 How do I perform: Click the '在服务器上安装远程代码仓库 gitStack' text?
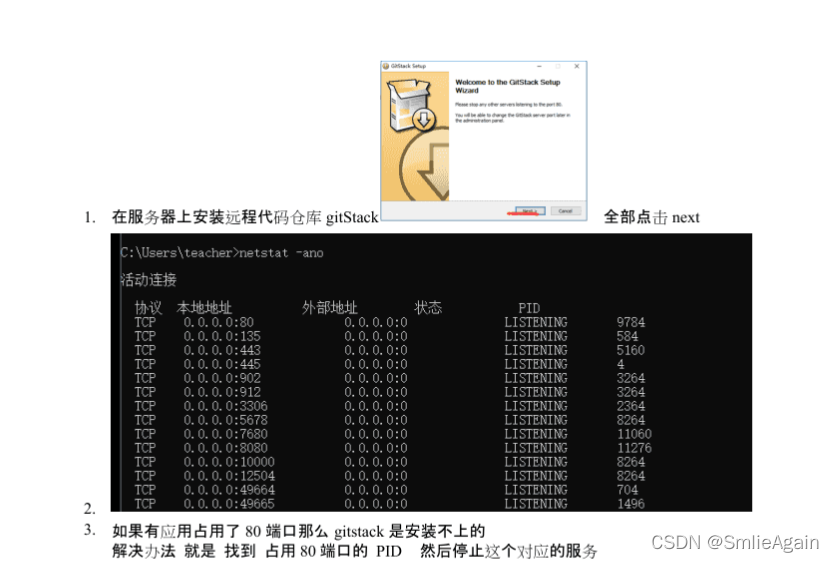coord(245,217)
